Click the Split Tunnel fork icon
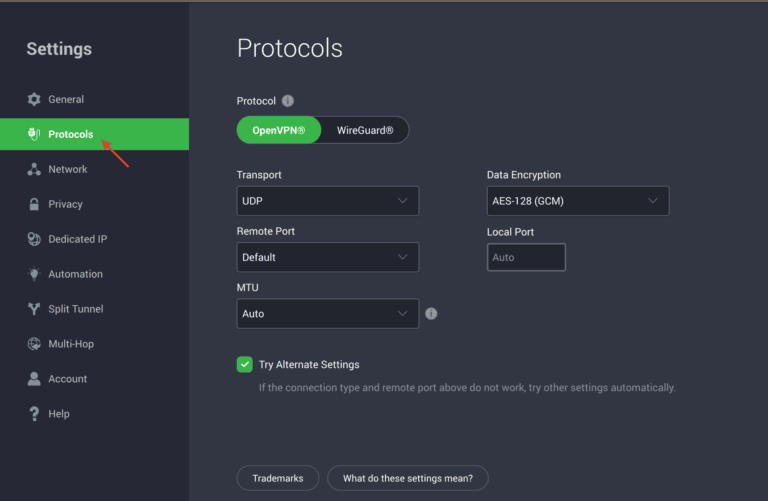Image resolution: width=768 pixels, height=501 pixels. tap(34, 309)
